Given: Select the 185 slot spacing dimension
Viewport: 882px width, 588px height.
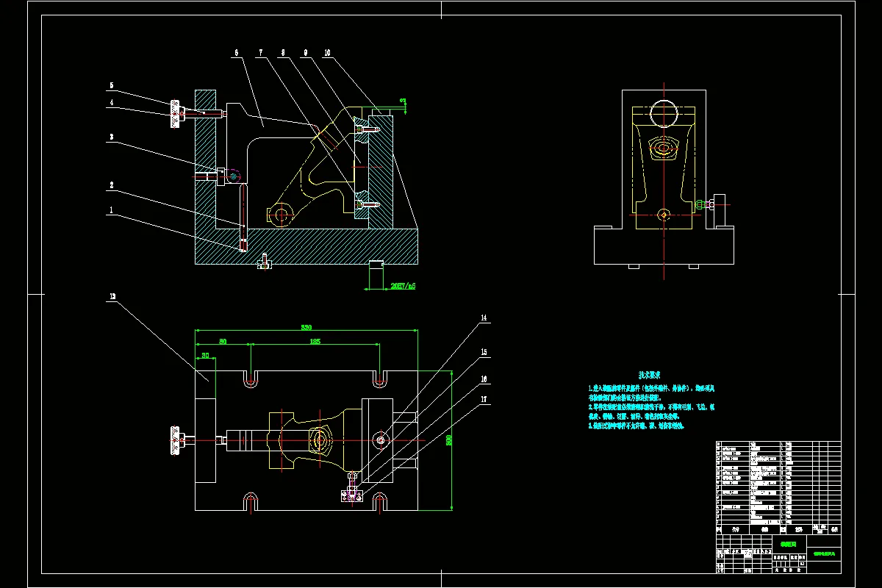Looking at the screenshot, I should pyautogui.click(x=315, y=341).
